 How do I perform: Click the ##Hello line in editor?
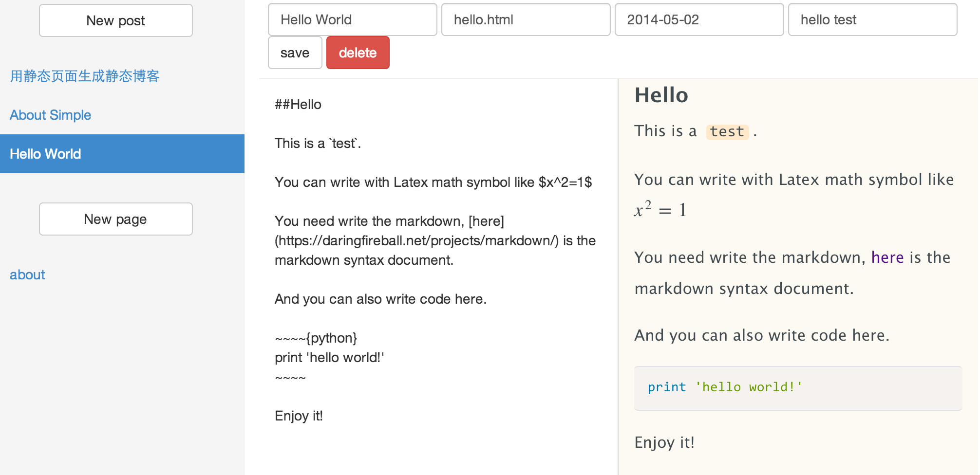point(298,104)
